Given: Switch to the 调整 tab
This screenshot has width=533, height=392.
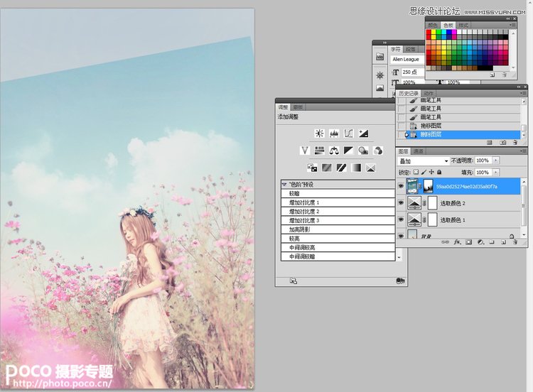Looking at the screenshot, I should coord(283,107).
